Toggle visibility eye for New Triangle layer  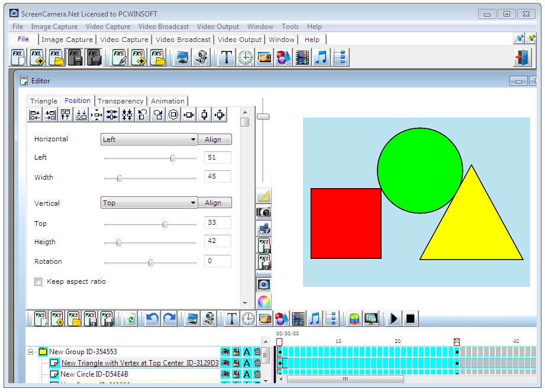click(x=225, y=363)
